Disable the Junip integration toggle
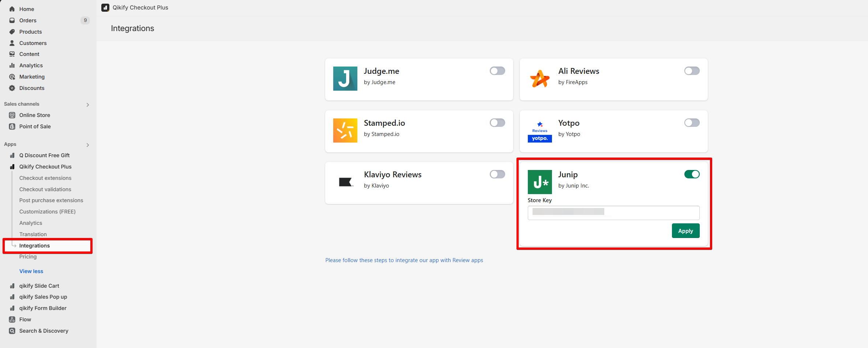 (x=692, y=174)
